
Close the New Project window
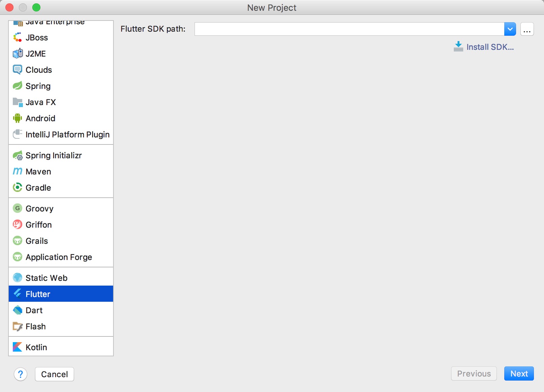pyautogui.click(x=9, y=7)
